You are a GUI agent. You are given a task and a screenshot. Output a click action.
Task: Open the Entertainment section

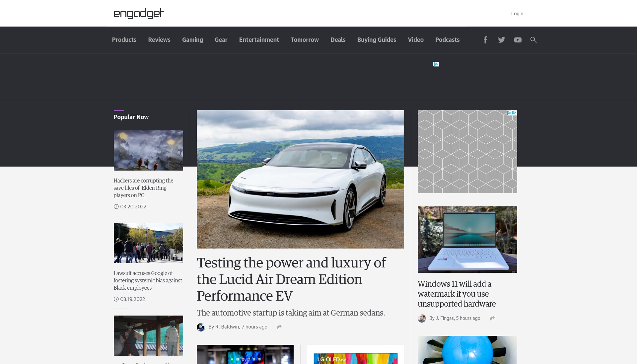(x=259, y=40)
